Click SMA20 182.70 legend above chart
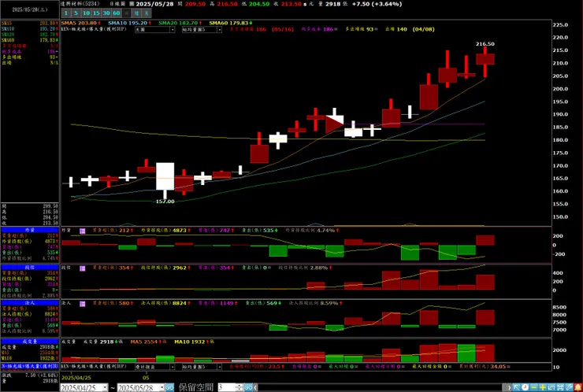 180,23
